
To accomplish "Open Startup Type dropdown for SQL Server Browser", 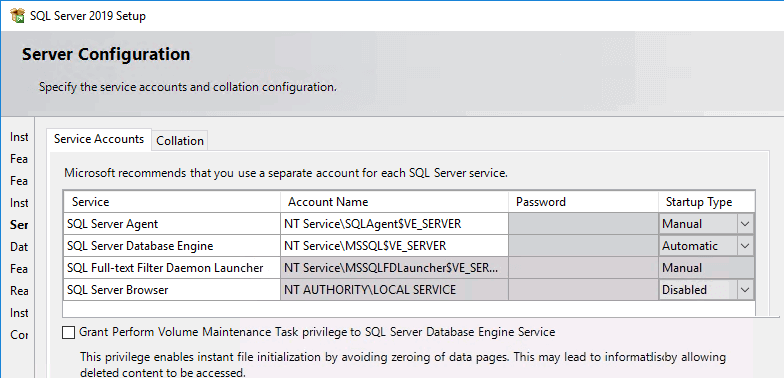I will [x=745, y=290].
